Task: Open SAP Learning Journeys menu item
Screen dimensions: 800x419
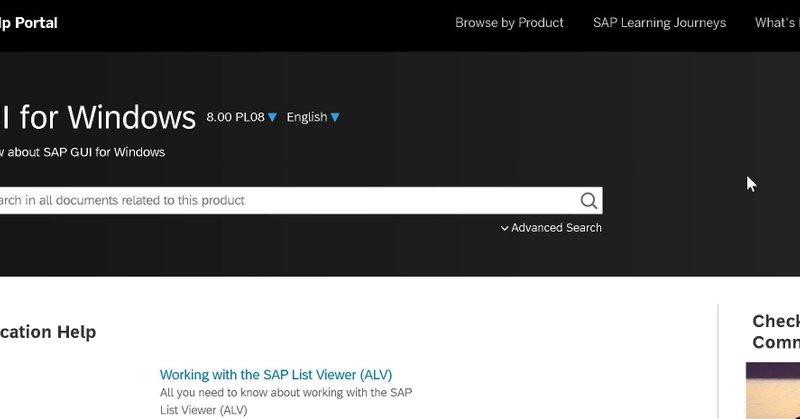Action: point(659,23)
